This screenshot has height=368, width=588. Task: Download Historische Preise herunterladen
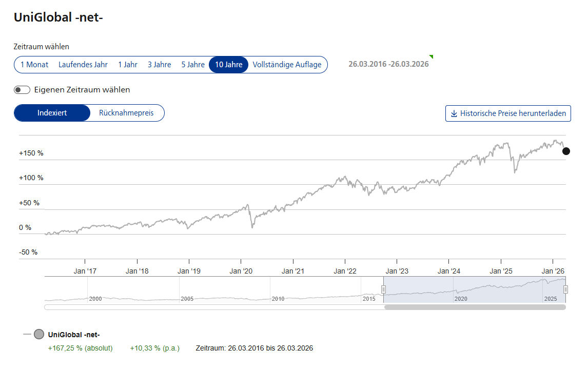click(508, 113)
